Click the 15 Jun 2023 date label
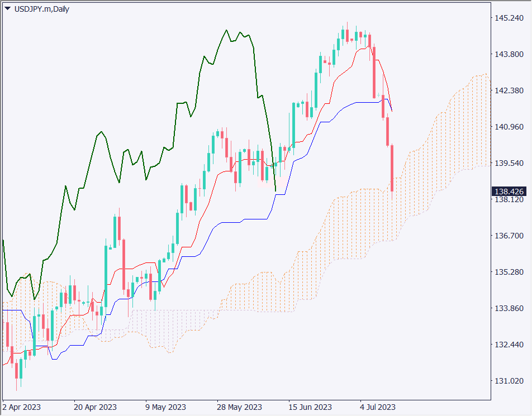532x416 pixels. pos(310,407)
